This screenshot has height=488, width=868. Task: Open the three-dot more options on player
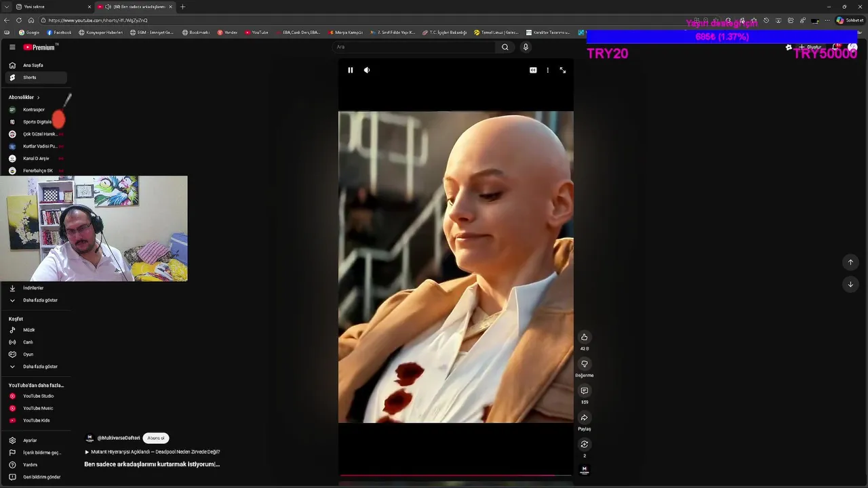(548, 70)
